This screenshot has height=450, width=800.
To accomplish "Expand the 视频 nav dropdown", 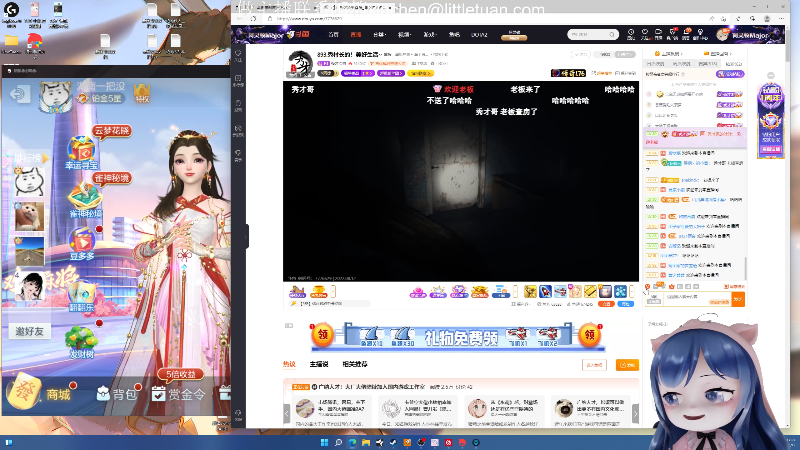I will [x=404, y=35].
